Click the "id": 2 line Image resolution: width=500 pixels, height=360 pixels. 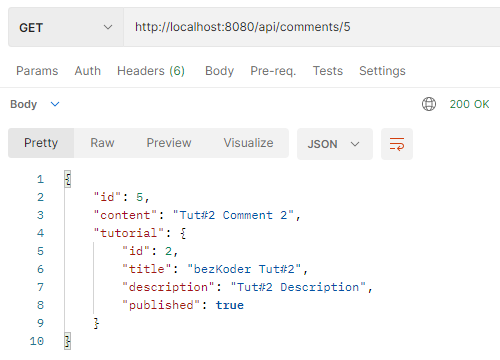(150, 251)
